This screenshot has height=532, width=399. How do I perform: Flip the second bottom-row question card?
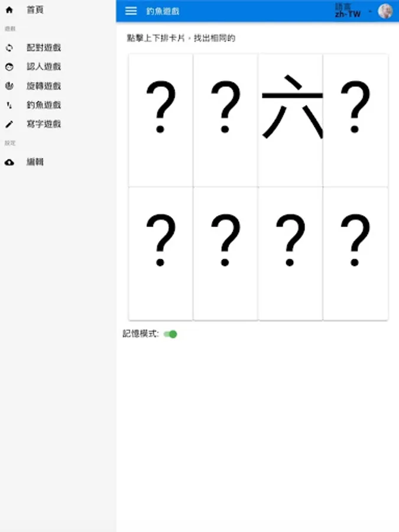pyautogui.click(x=226, y=254)
